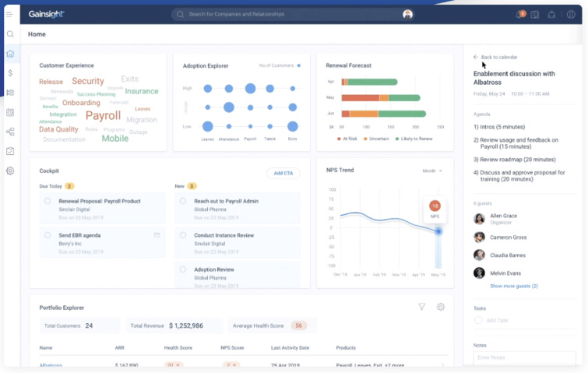
Task: Click the At Risk legend item
Action: point(347,139)
